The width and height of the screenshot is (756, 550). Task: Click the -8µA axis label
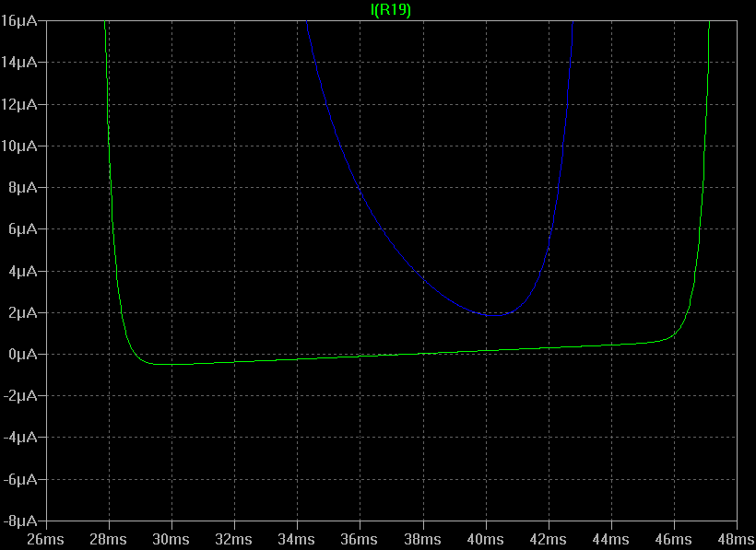pos(19,521)
